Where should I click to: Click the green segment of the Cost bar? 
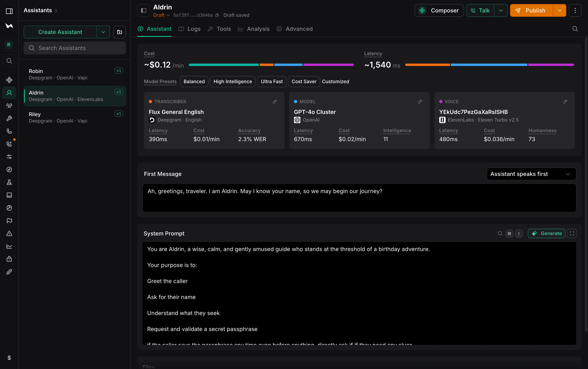click(224, 65)
